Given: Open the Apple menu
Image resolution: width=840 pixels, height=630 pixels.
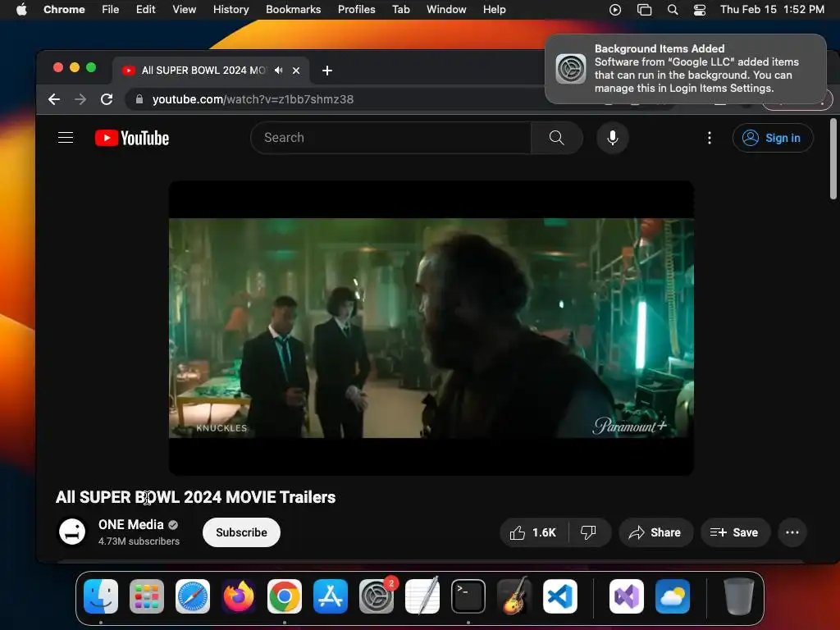Looking at the screenshot, I should tap(21, 9).
